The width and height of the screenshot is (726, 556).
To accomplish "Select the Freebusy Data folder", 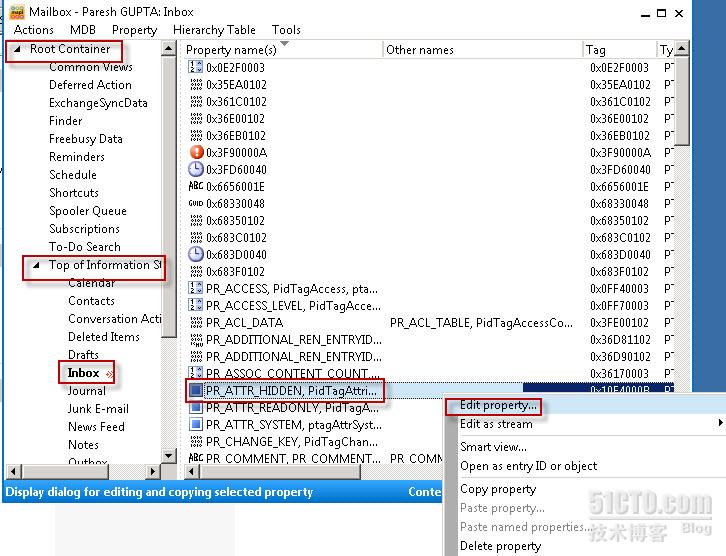I will click(86, 139).
